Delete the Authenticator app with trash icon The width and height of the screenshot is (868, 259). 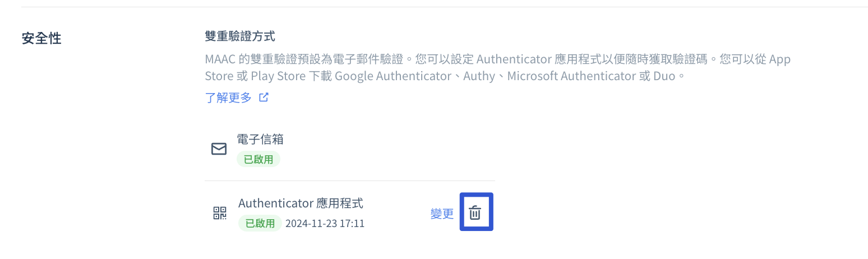click(x=475, y=212)
